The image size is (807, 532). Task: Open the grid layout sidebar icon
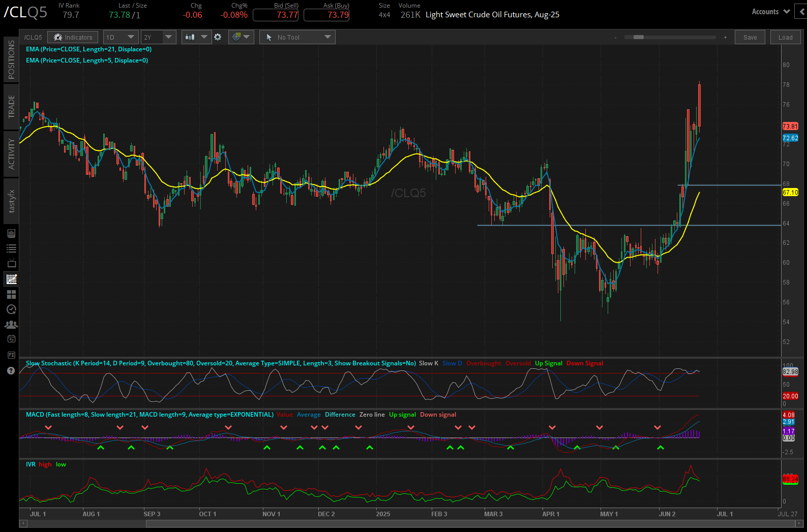click(x=11, y=294)
